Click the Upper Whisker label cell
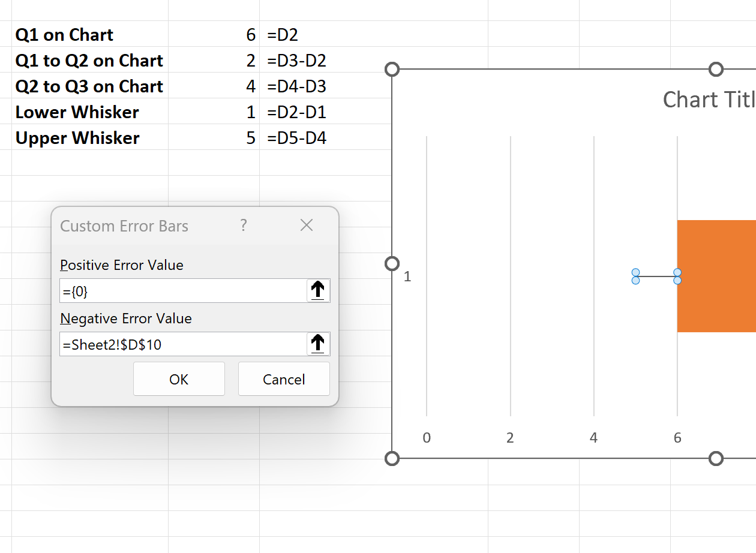 point(77,138)
